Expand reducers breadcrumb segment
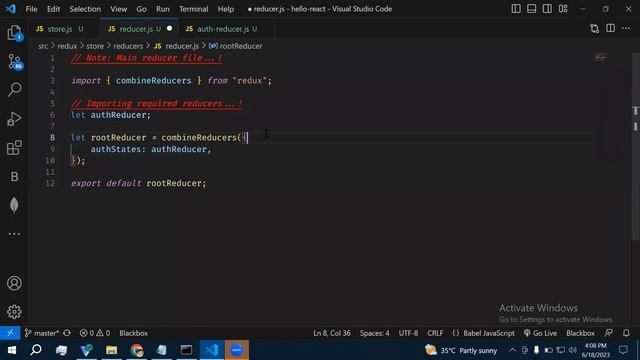640x360 pixels. coord(128,46)
